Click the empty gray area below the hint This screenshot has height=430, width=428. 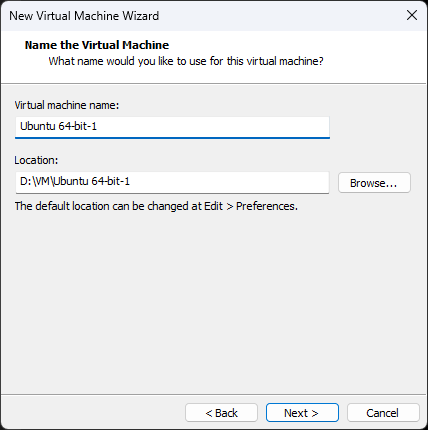[x=213, y=300]
